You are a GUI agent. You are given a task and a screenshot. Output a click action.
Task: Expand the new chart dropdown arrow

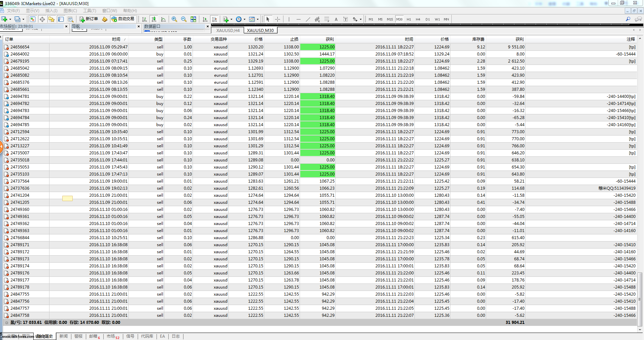(10, 19)
